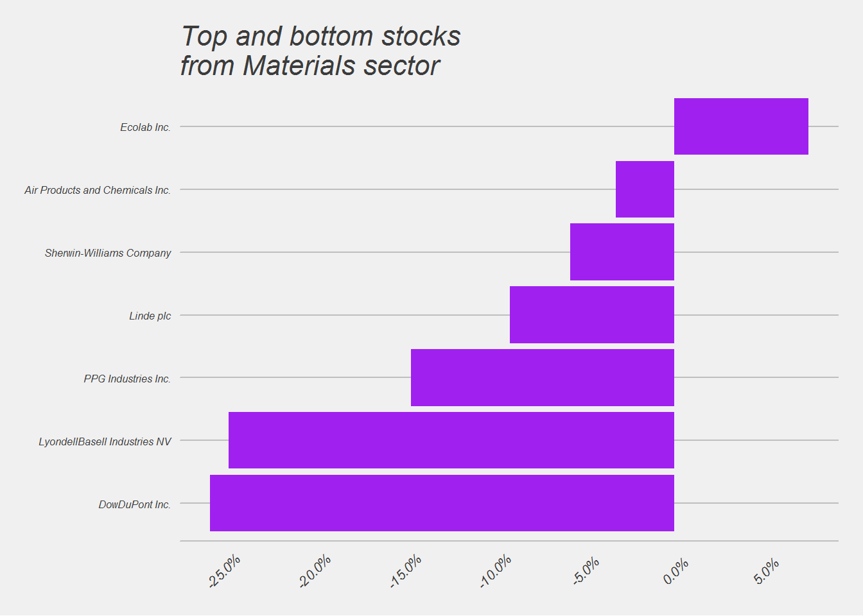Select the 0.0% axis tick label
Viewport: 863px width, 616px height.
pyautogui.click(x=676, y=570)
